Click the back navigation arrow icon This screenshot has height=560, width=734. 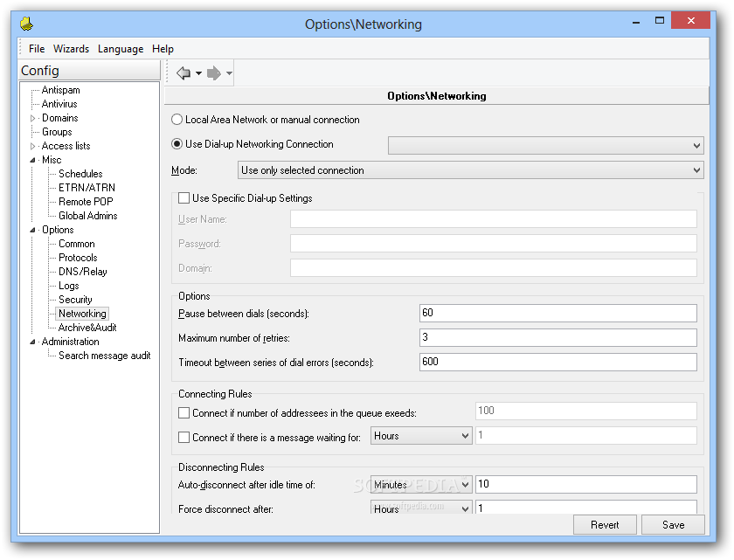coord(183,73)
